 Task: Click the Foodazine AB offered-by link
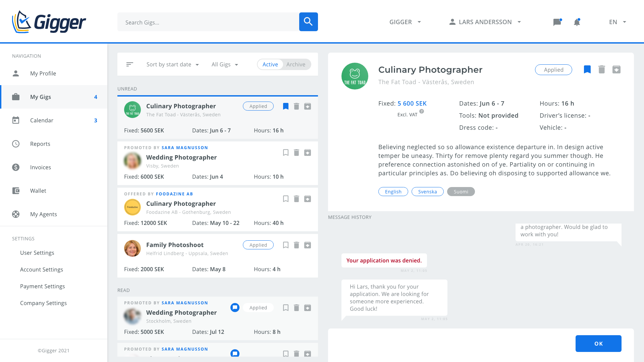174,194
